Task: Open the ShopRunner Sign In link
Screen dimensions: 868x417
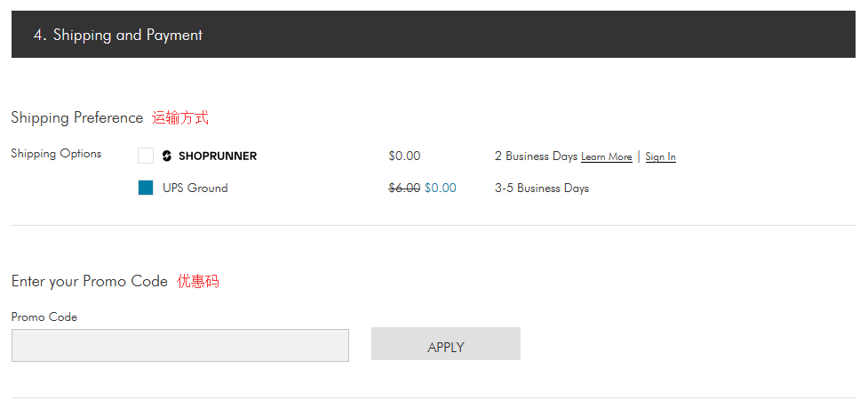Action: [x=660, y=156]
